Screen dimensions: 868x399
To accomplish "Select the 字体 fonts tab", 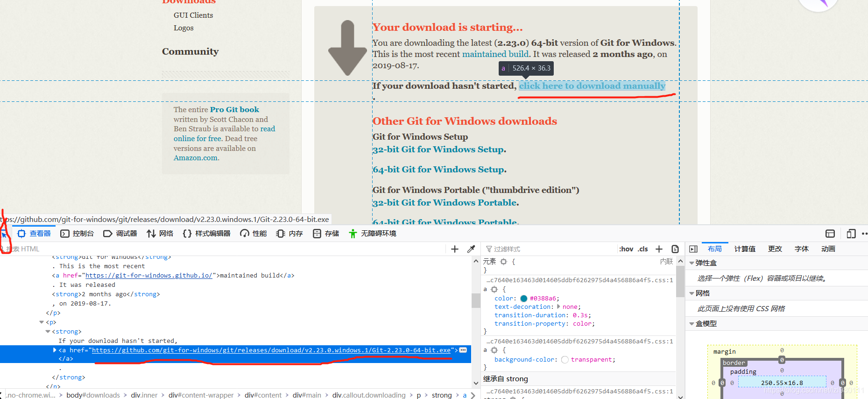I will click(x=802, y=249).
